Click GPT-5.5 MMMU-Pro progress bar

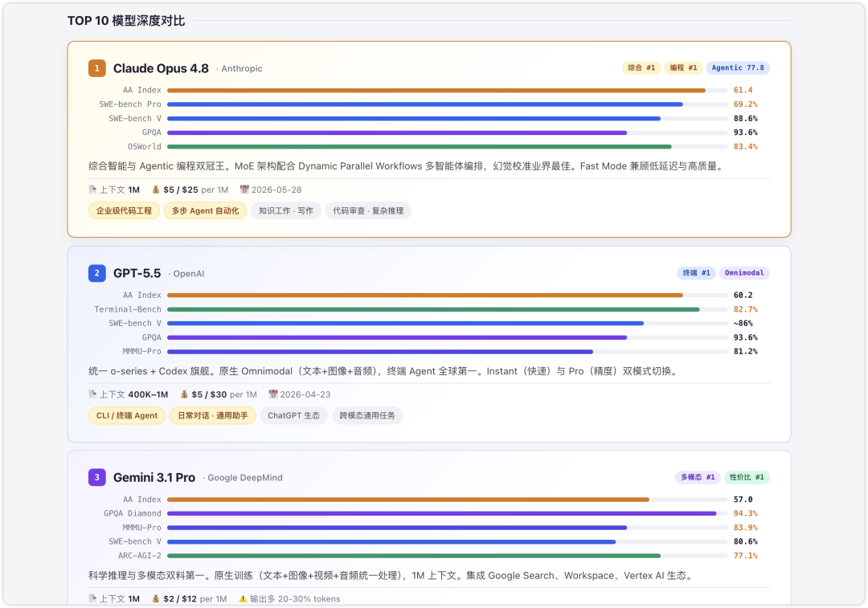448,351
